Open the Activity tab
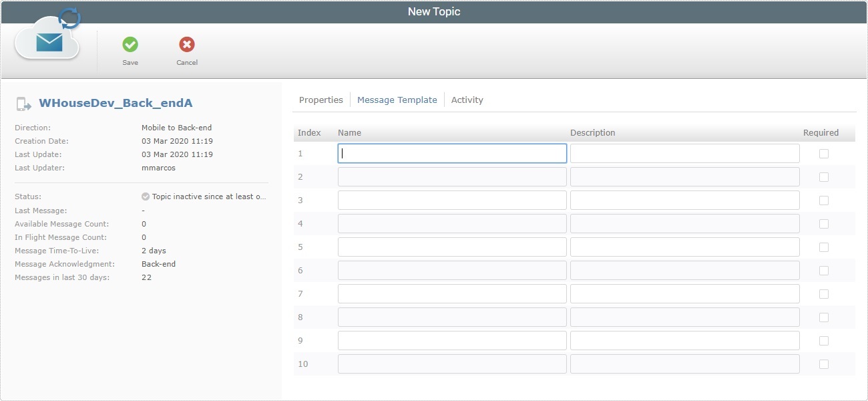This screenshot has height=401, width=868. pos(467,99)
